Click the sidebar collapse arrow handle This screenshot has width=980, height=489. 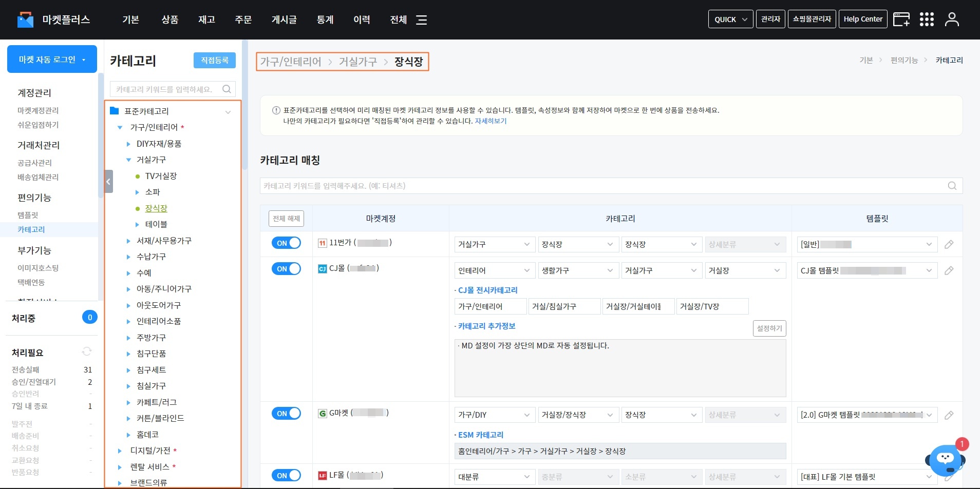click(x=108, y=181)
